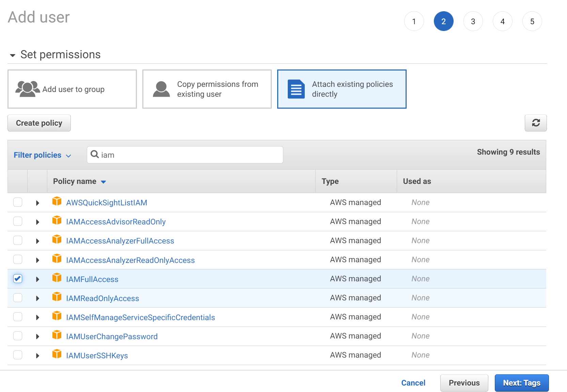Click the search magnifier icon in filter box
Screen dimensions: 567x392
[95, 154]
